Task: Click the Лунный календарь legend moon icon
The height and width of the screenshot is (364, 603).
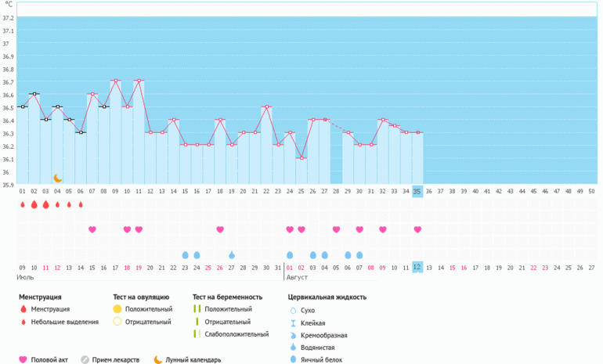Action: pos(157,360)
